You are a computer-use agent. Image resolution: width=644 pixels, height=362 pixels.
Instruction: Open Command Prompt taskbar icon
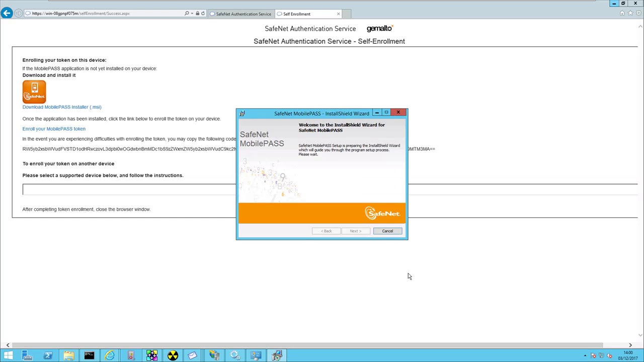89,356
